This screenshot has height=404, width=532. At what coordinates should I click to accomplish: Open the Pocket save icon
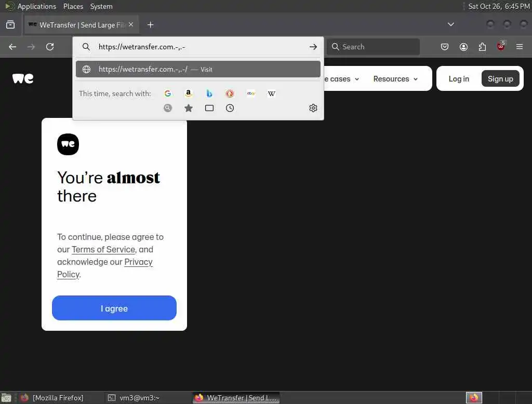445,47
